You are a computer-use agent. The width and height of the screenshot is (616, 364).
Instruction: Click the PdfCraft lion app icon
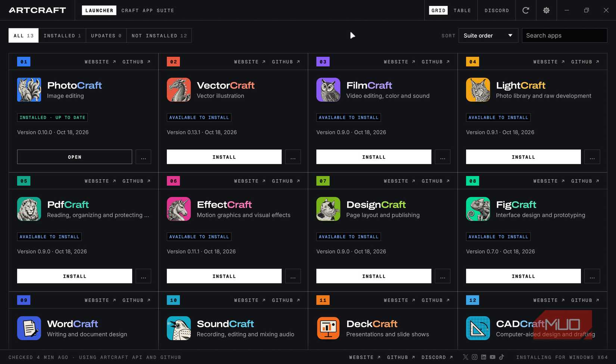[x=29, y=209]
